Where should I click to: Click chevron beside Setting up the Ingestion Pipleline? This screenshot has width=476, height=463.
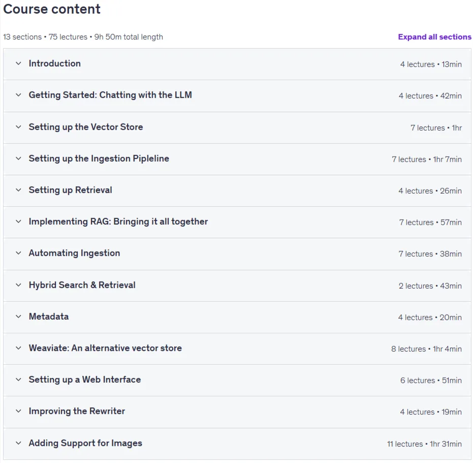coord(18,159)
